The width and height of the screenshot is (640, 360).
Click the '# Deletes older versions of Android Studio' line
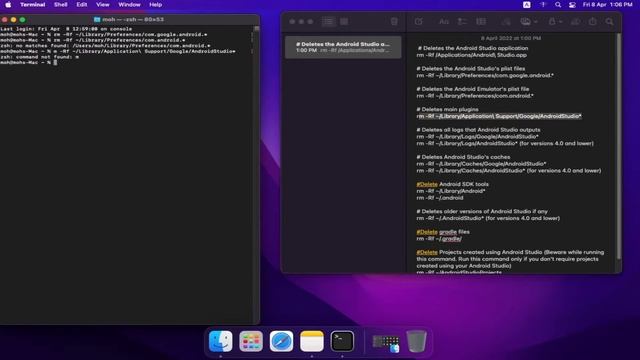482,211
